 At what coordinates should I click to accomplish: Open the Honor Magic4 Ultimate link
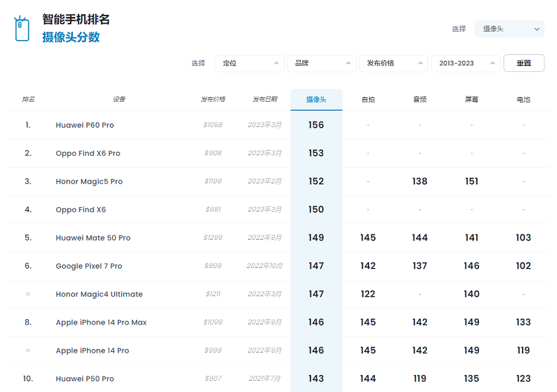coord(99,294)
